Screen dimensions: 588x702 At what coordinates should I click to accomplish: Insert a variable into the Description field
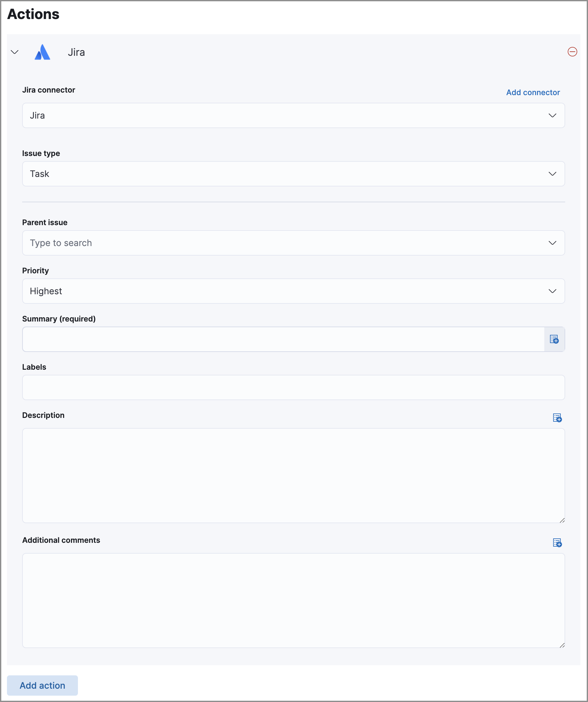[x=557, y=418]
